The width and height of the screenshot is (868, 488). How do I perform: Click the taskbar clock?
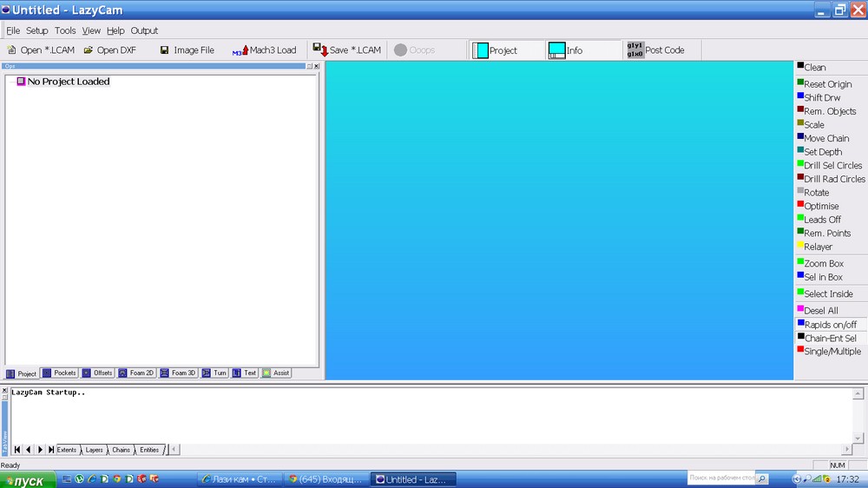[847, 479]
